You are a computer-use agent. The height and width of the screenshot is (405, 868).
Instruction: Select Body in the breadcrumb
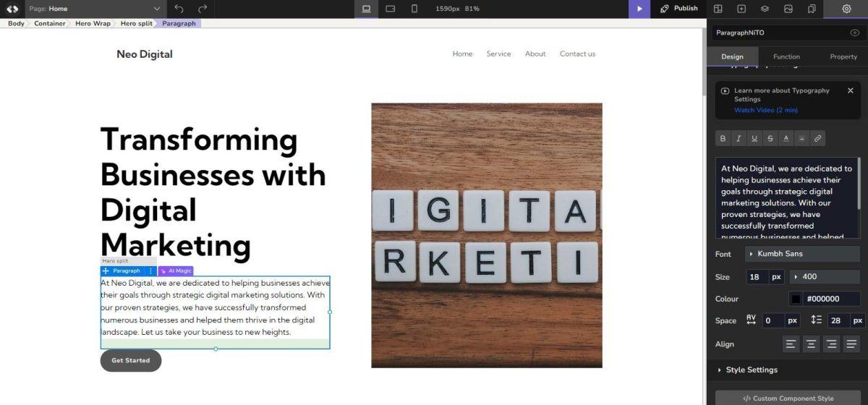pos(16,23)
